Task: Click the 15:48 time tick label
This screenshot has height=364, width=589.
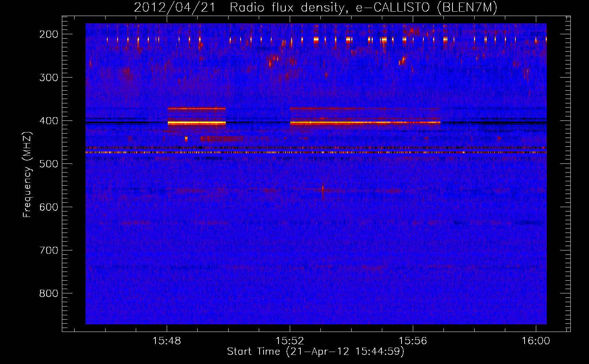Action: point(167,341)
